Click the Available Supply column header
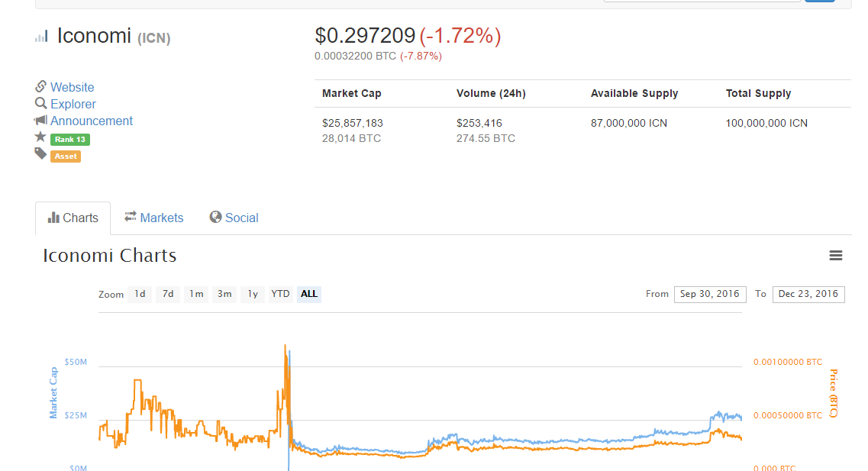868x471 pixels. [x=634, y=94]
